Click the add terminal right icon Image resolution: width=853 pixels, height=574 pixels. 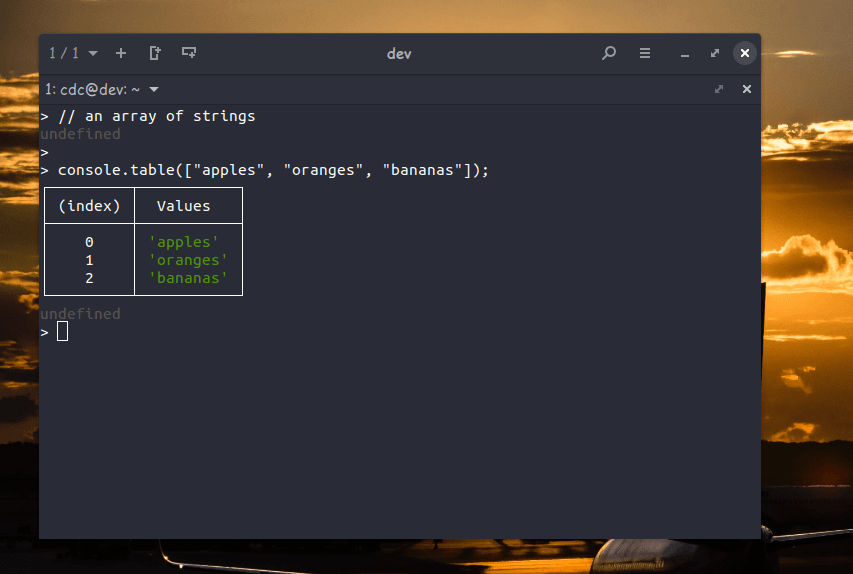point(154,53)
